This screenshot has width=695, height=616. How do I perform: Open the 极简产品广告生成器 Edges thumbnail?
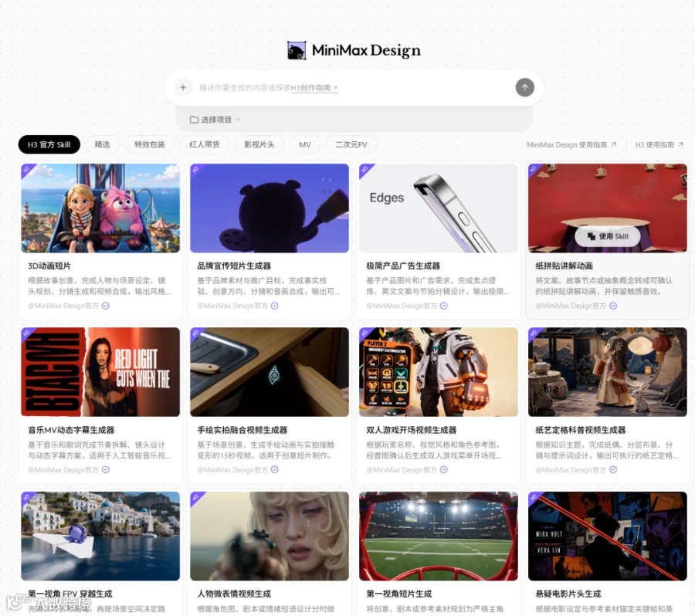[439, 208]
